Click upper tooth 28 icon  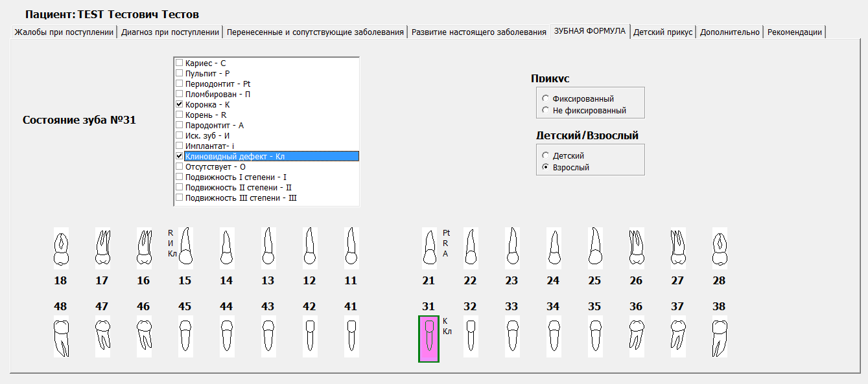tap(719, 249)
